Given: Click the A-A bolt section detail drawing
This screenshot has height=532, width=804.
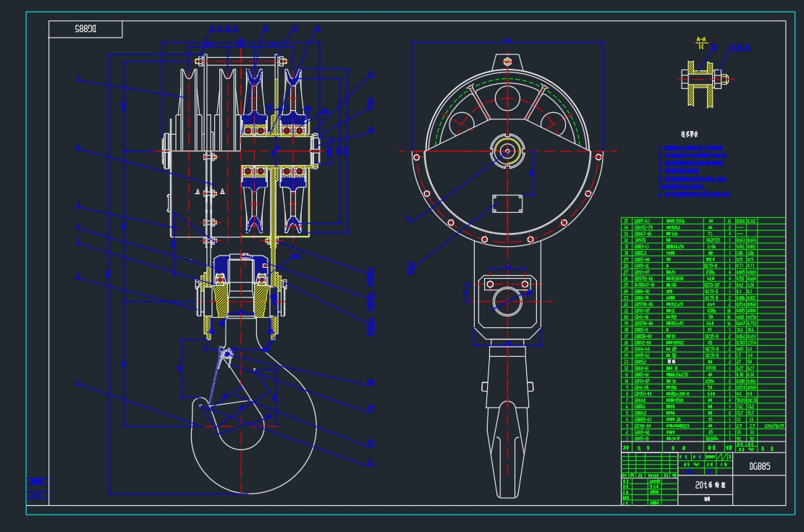Looking at the screenshot, I should (706, 85).
